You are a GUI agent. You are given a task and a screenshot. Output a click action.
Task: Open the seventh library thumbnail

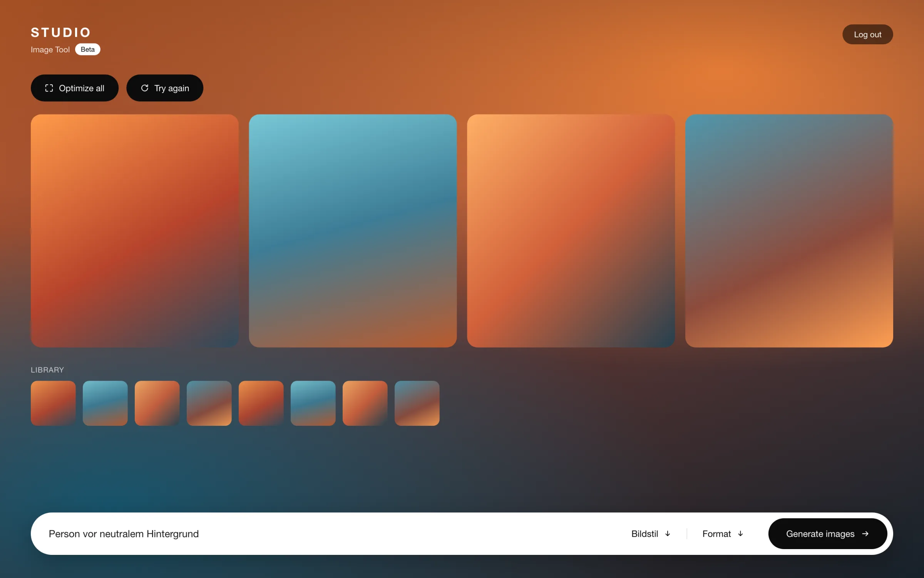365,403
